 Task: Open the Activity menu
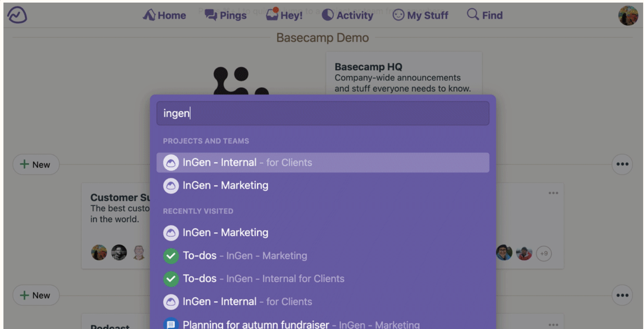click(347, 15)
